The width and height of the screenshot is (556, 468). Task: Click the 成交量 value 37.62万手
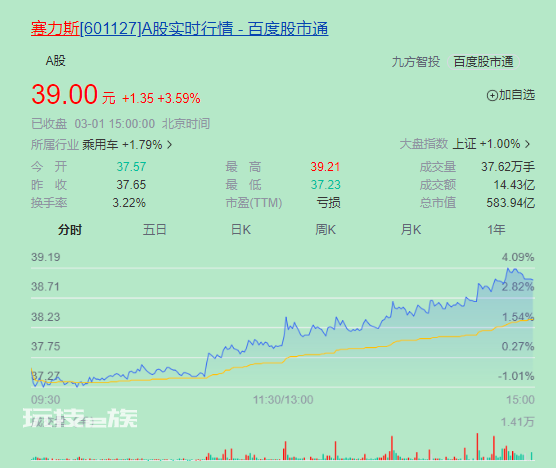coord(508,167)
